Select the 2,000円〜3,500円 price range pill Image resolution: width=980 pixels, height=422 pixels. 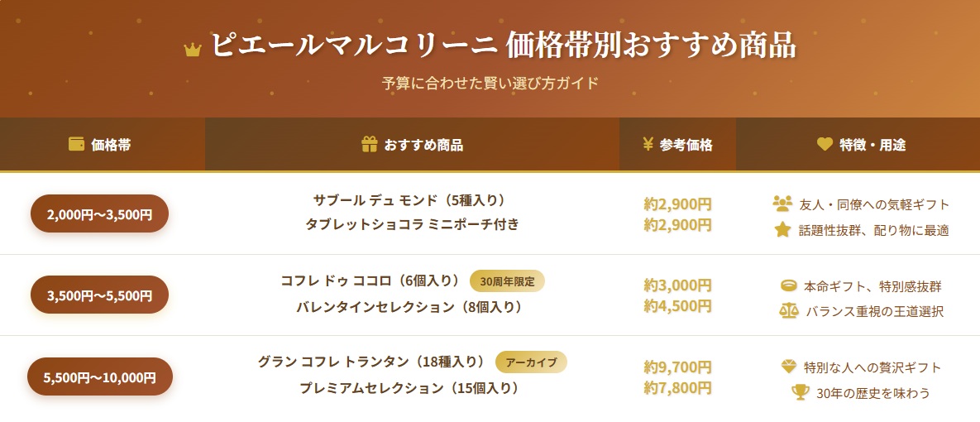pos(99,213)
